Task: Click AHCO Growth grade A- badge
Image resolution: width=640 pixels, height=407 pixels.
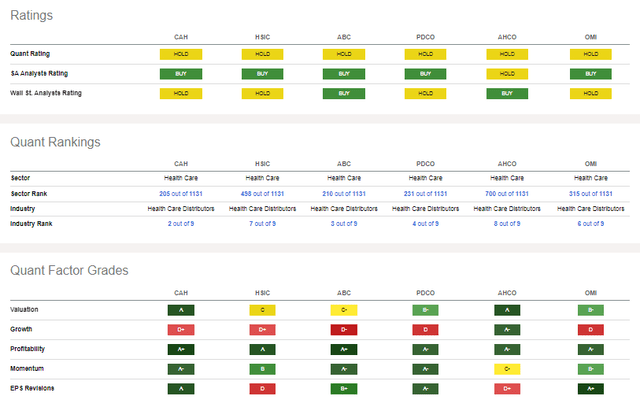Action: tap(507, 330)
